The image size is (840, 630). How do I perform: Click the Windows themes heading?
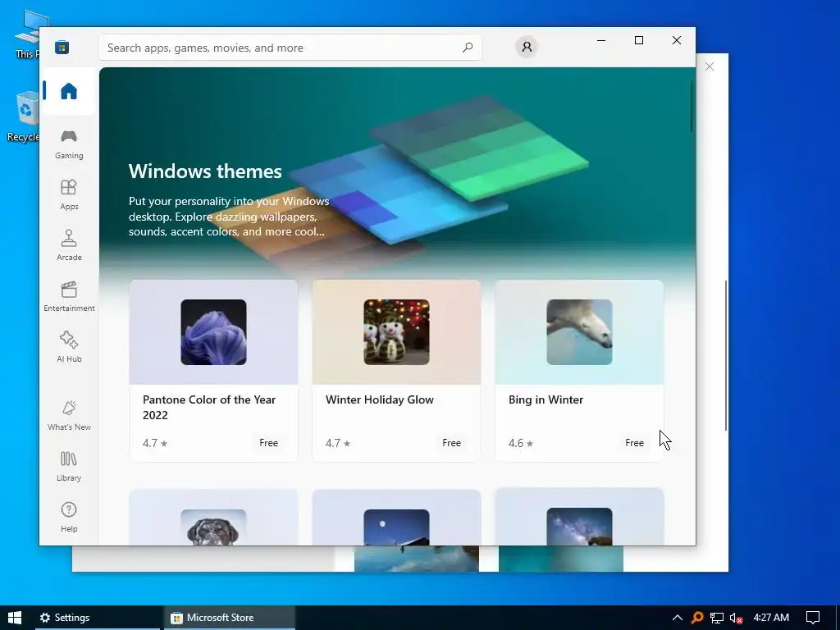point(205,171)
